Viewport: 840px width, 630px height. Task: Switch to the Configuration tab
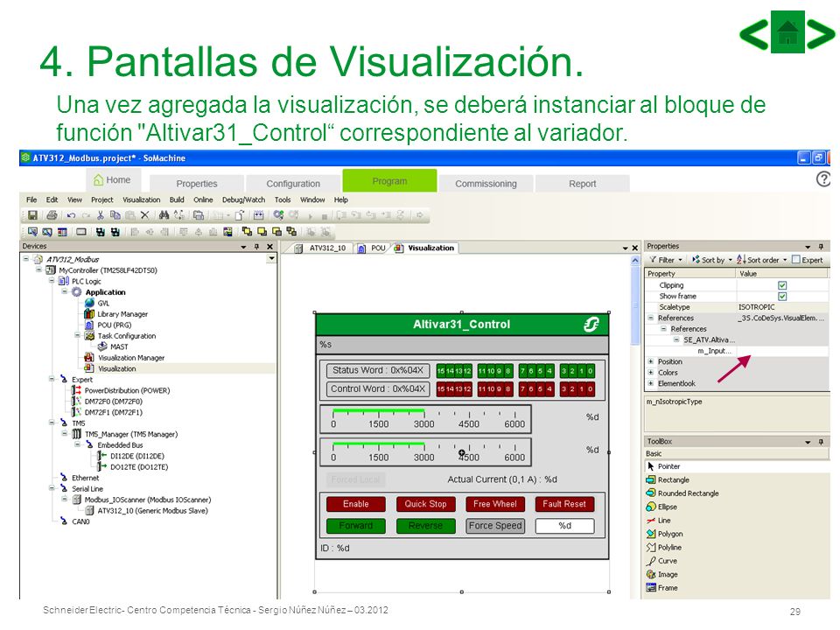(x=293, y=183)
